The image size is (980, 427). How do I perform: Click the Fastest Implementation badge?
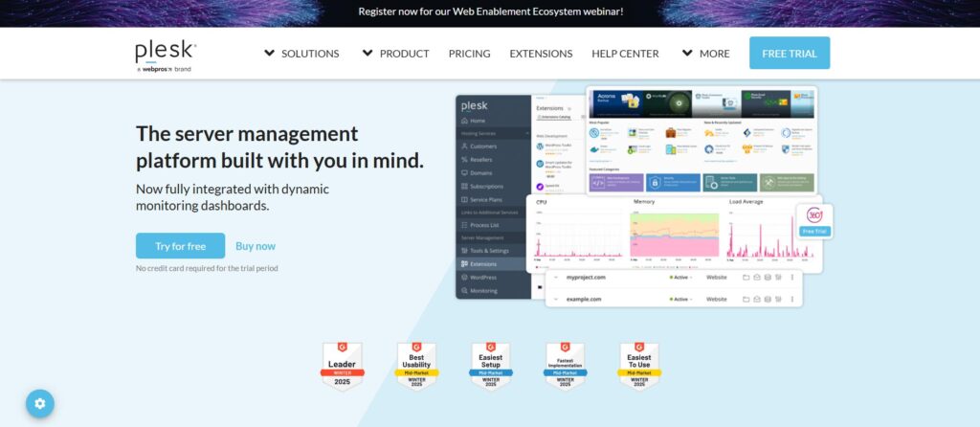coord(565,367)
